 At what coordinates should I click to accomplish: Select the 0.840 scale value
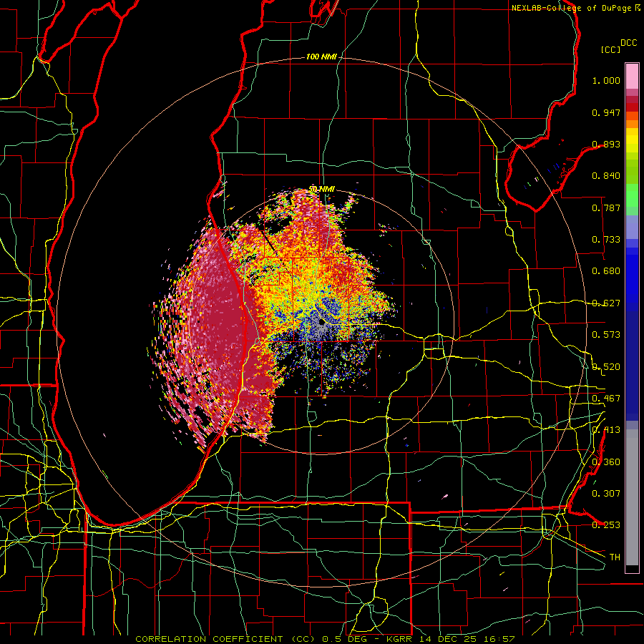coord(606,176)
